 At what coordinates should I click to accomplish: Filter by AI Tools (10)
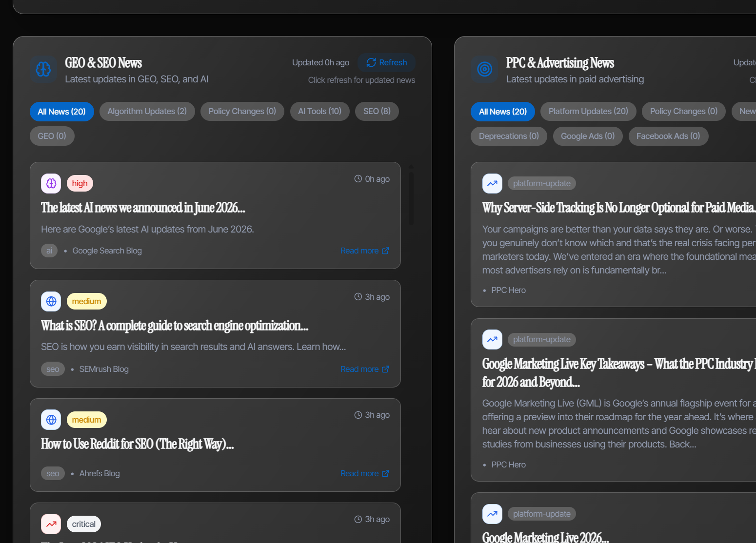(x=320, y=111)
